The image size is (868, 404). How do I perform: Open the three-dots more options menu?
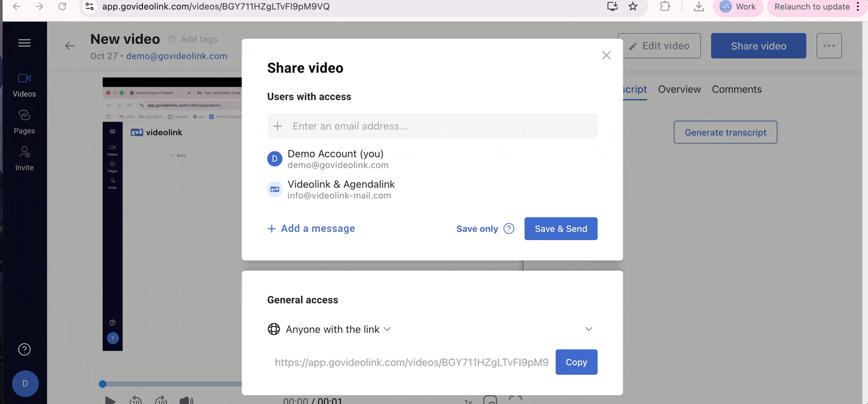(829, 46)
